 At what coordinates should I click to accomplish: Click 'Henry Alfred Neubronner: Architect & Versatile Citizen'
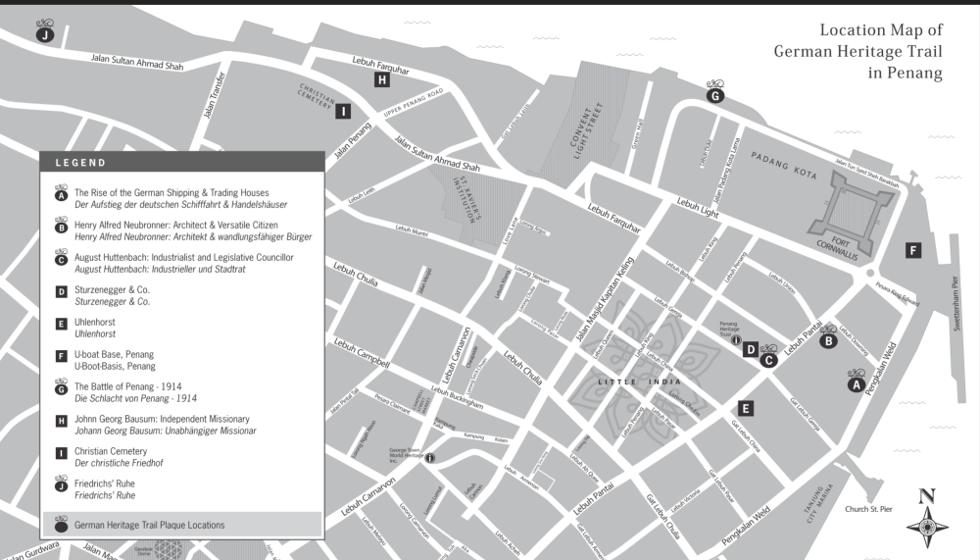click(x=176, y=225)
